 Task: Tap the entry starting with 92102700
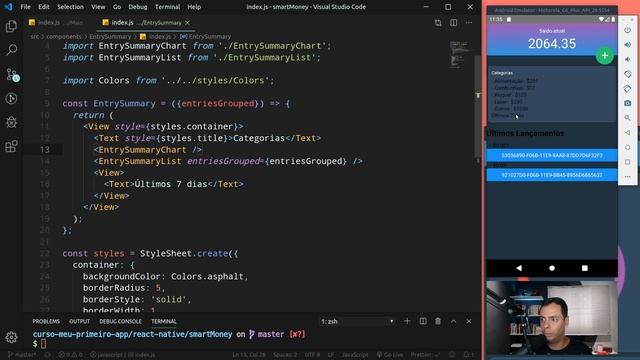coord(552,175)
